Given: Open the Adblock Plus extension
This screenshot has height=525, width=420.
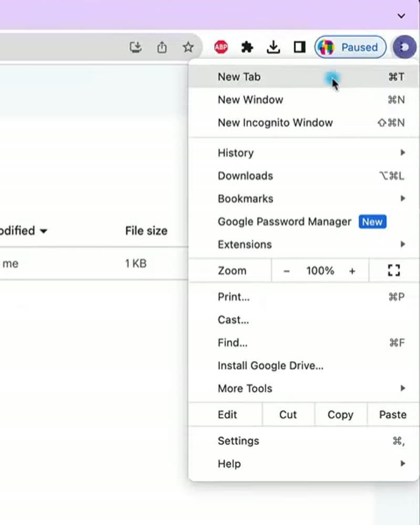Looking at the screenshot, I should (x=221, y=47).
